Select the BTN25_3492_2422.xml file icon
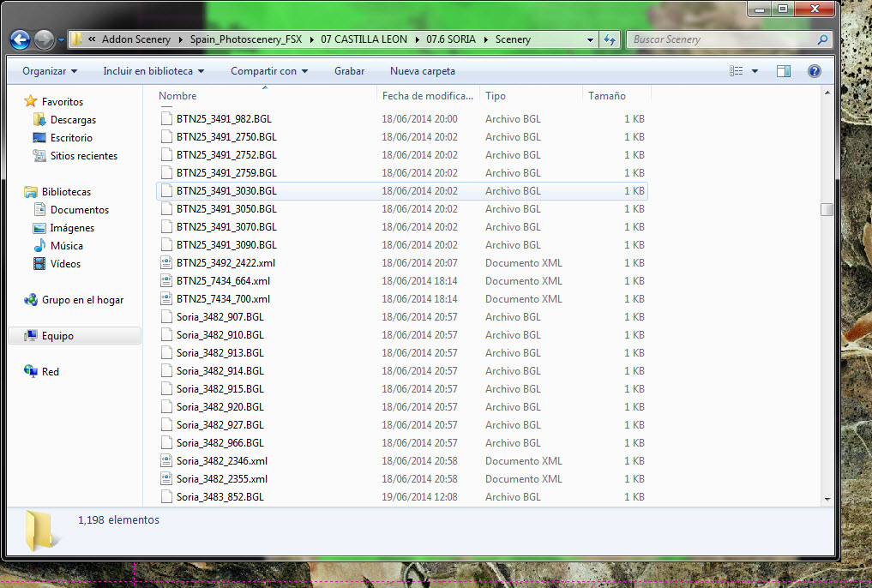 pos(167,263)
